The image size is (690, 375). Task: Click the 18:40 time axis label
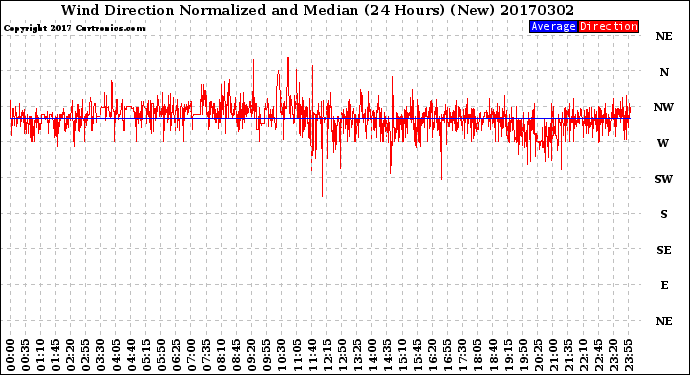(x=493, y=355)
